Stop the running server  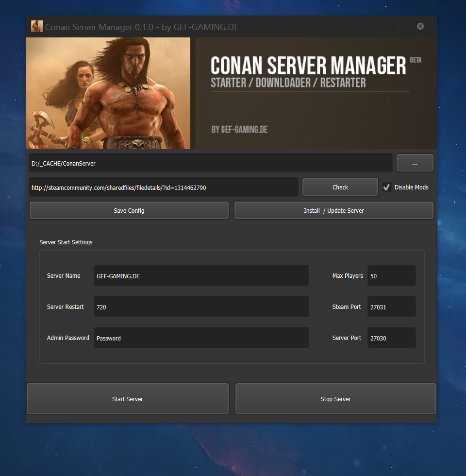(335, 398)
